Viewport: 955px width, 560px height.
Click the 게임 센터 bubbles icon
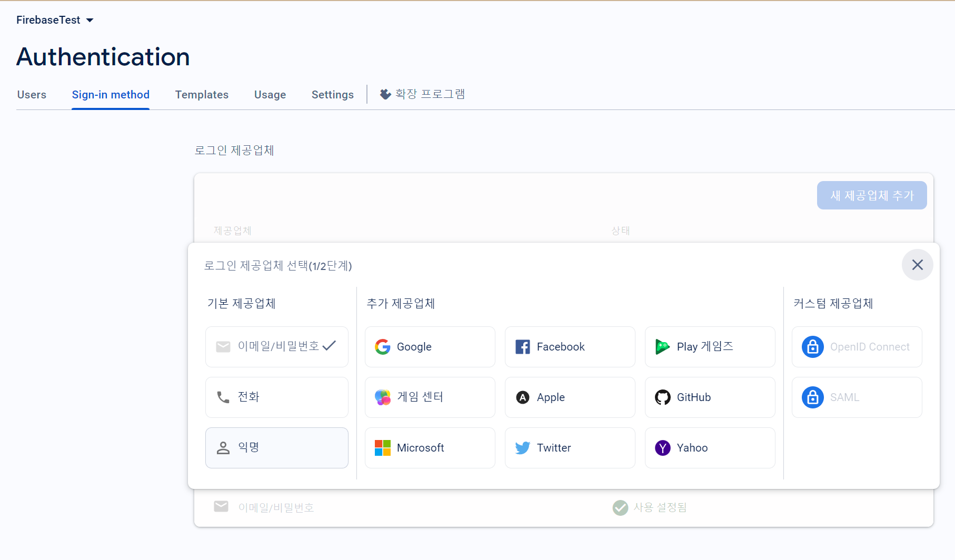click(383, 397)
